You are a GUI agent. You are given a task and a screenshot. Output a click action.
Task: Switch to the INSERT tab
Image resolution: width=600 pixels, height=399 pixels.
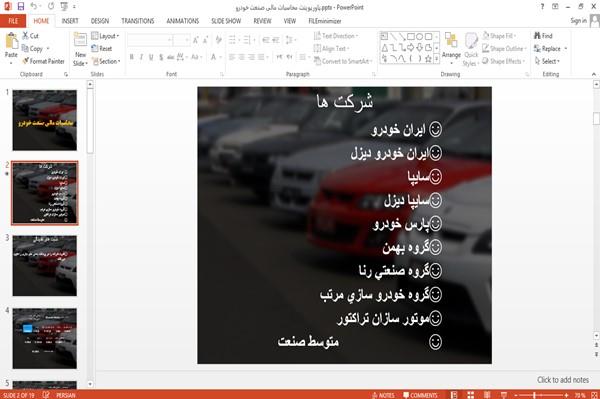tap(70, 21)
